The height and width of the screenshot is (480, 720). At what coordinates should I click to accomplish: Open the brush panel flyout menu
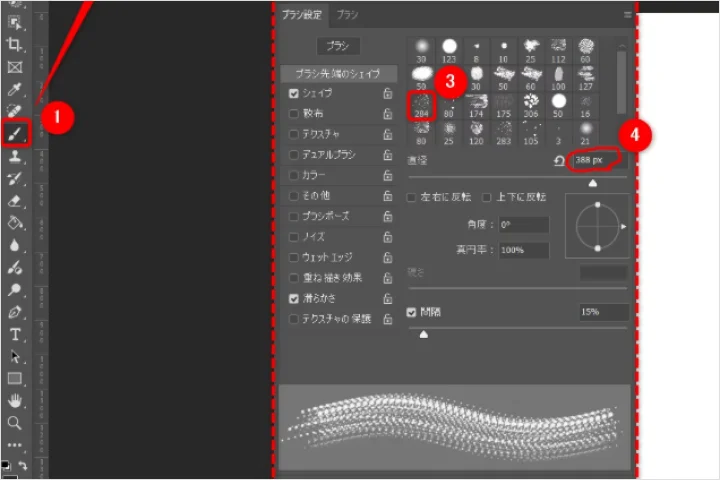627,15
